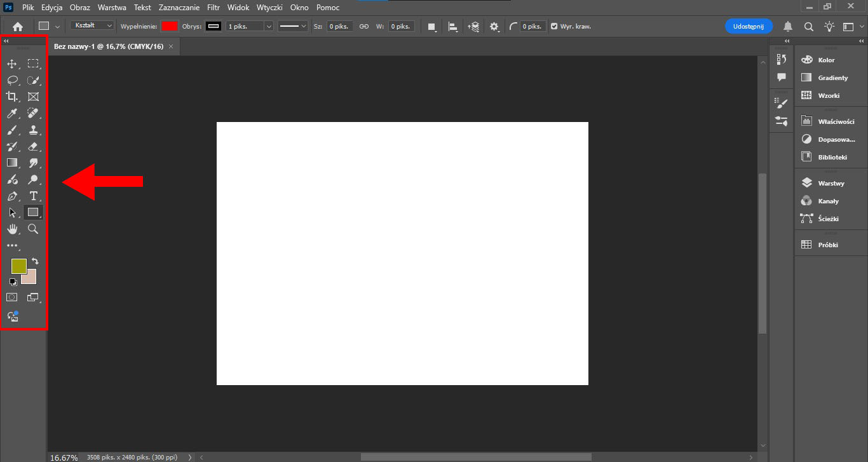Select the Eraser tool
Screen dimensions: 868x462
pos(33,146)
